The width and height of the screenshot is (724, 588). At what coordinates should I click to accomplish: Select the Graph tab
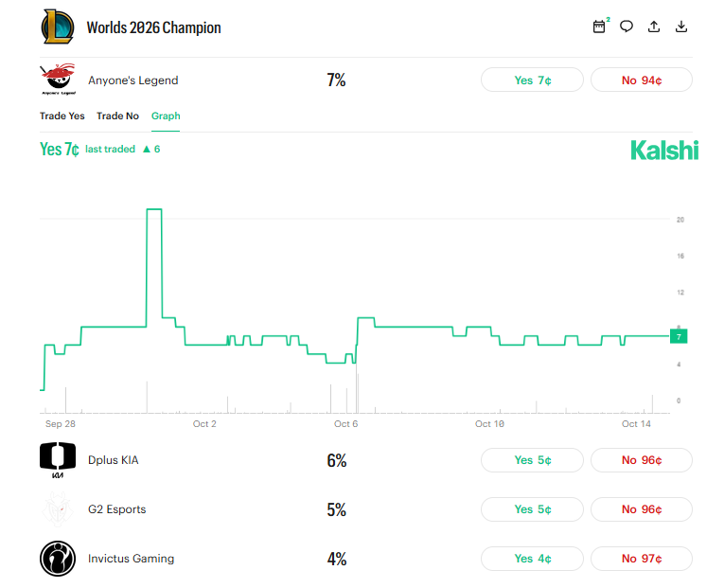pyautogui.click(x=166, y=116)
